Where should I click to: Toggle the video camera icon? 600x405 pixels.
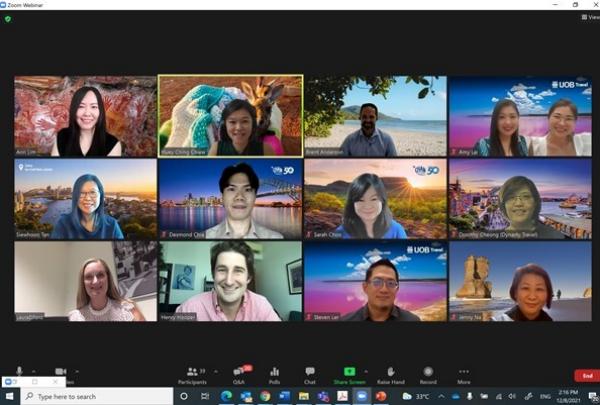pos(61,371)
